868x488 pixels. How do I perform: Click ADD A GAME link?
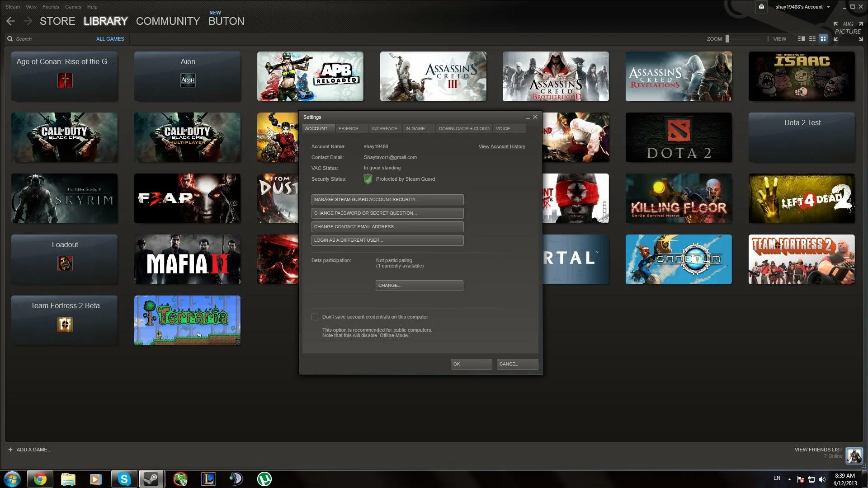point(34,450)
